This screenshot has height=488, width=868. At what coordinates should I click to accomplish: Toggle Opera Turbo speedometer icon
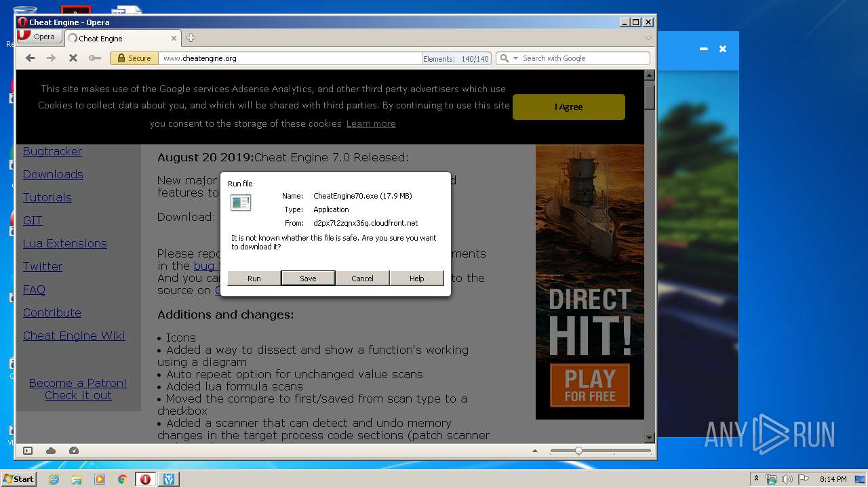74,451
